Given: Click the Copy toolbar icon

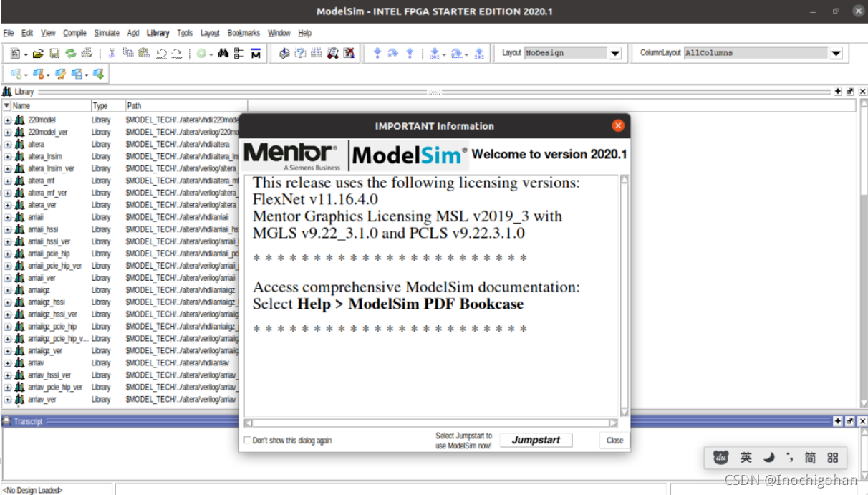Looking at the screenshot, I should (x=127, y=53).
